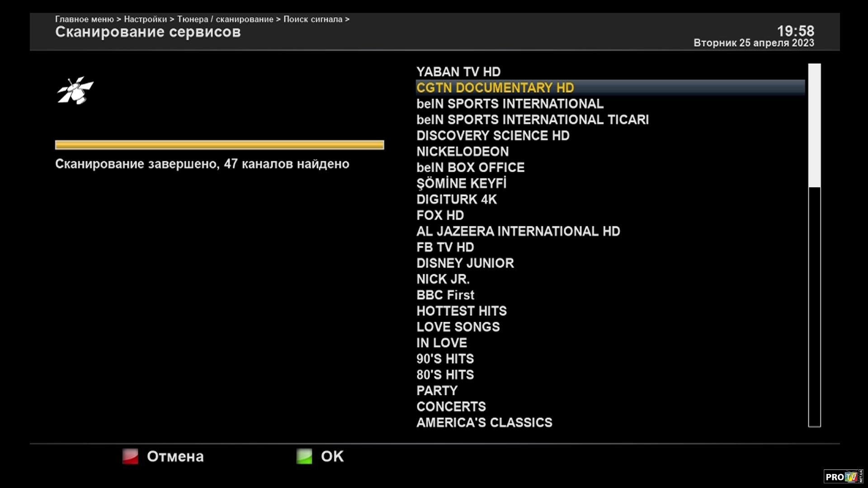Choose DIGITURK 4K from scan results
868x488 pixels.
[x=457, y=199]
